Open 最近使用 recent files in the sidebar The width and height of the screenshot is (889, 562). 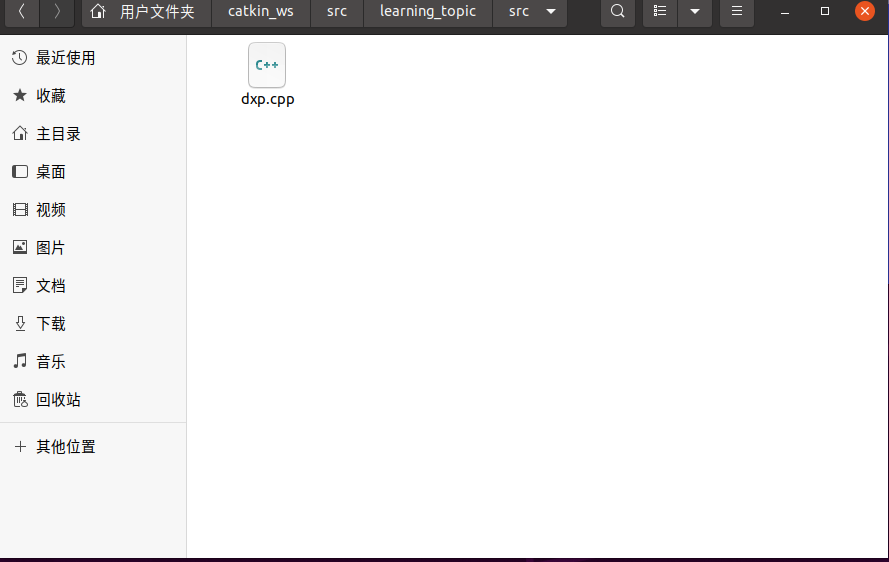tap(93, 58)
